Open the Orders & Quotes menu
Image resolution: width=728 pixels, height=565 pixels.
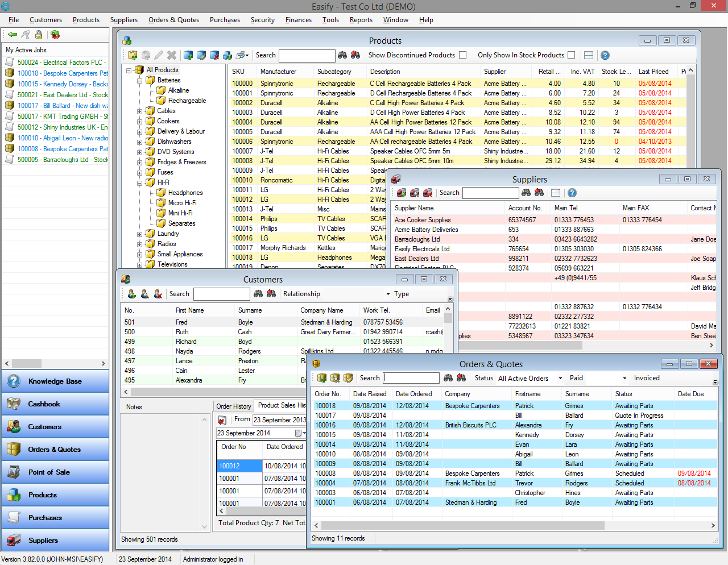pyautogui.click(x=173, y=20)
